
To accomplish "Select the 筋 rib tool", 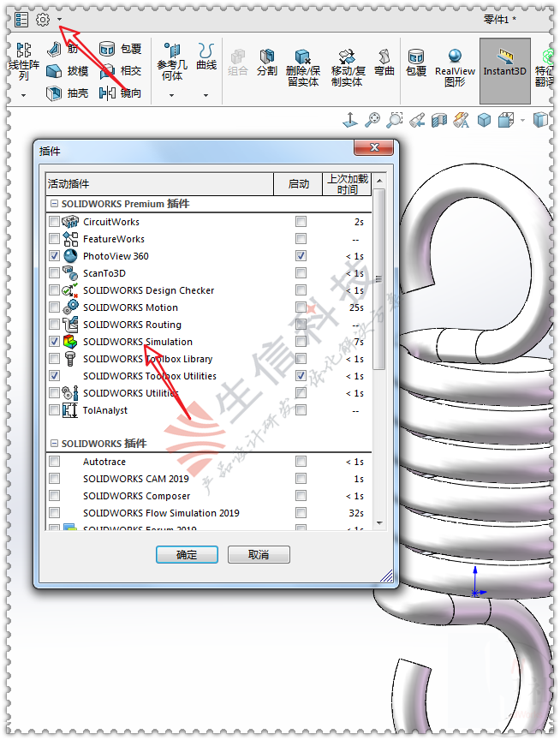I will pyautogui.click(x=63, y=48).
